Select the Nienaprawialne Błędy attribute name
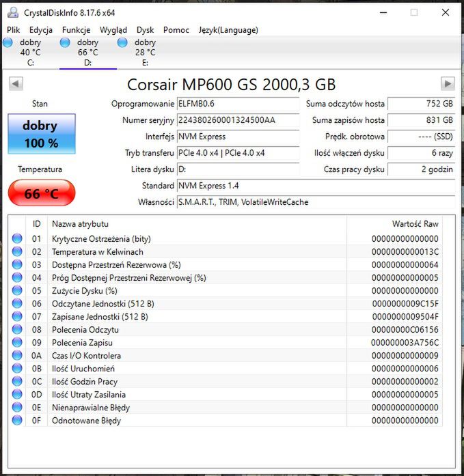 (x=91, y=408)
